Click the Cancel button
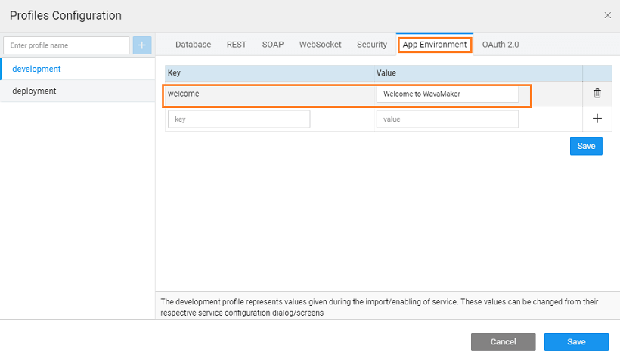Image resolution: width=620 pixels, height=364 pixels. pyautogui.click(x=503, y=342)
